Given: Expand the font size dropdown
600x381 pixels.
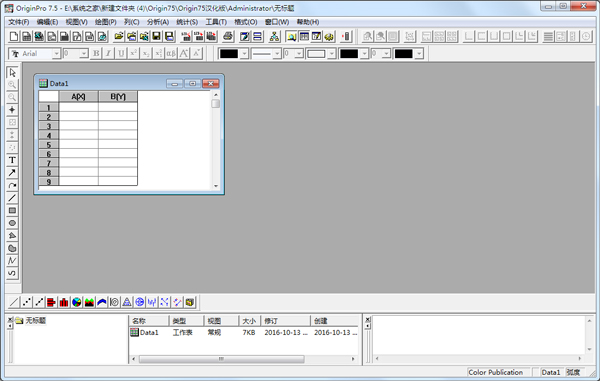Looking at the screenshot, I should 84,54.
